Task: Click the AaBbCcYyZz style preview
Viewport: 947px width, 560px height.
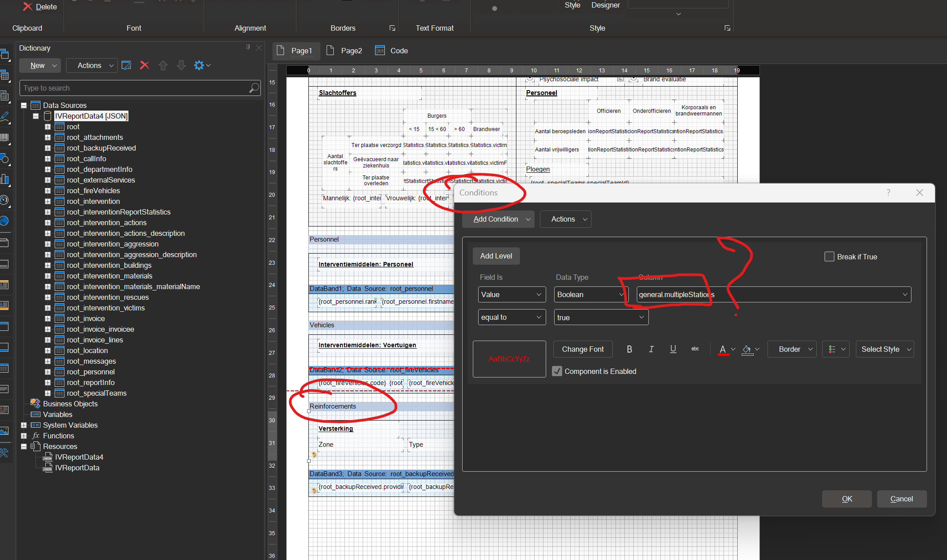Action: tap(509, 359)
